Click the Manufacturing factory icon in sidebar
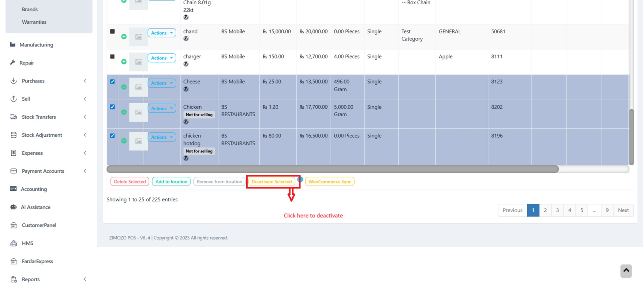644x291 pixels. (x=13, y=44)
